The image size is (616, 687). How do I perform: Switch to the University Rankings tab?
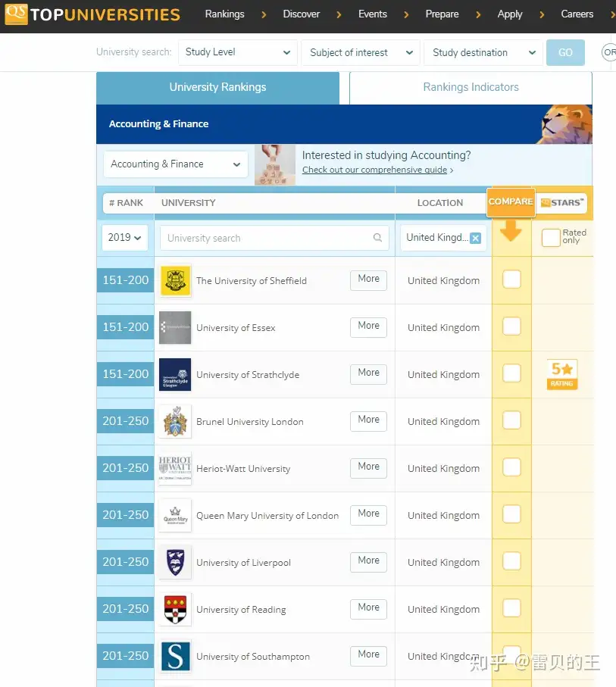pos(218,87)
